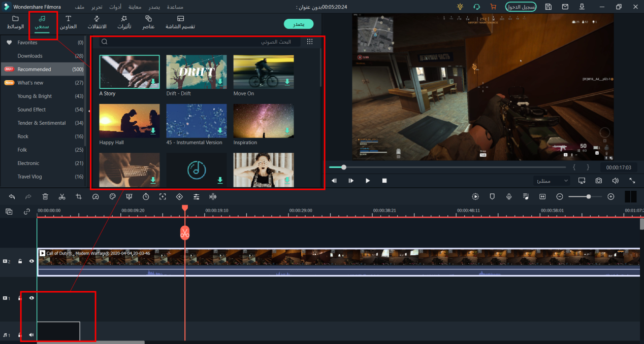Toggle the lock on video track 2
Screen dimensions: 644x344
pyautogui.click(x=20, y=261)
